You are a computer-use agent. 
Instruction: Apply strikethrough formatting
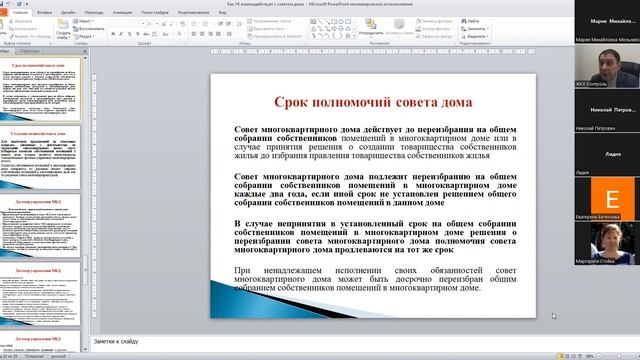[146, 34]
